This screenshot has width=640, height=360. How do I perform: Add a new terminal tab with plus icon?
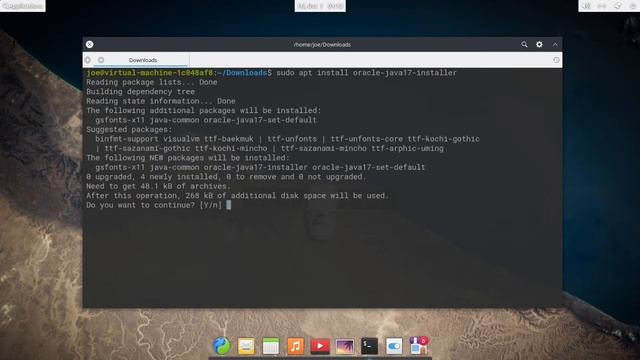88,60
